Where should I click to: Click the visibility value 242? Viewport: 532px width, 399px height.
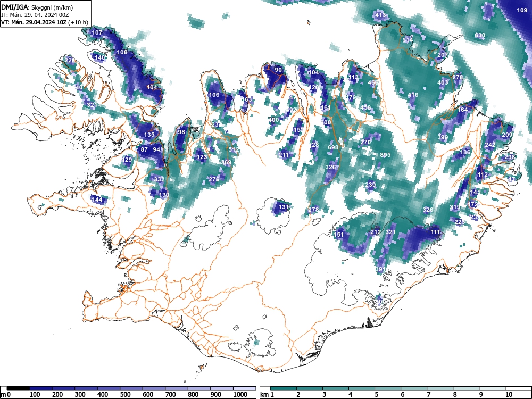click(491, 145)
